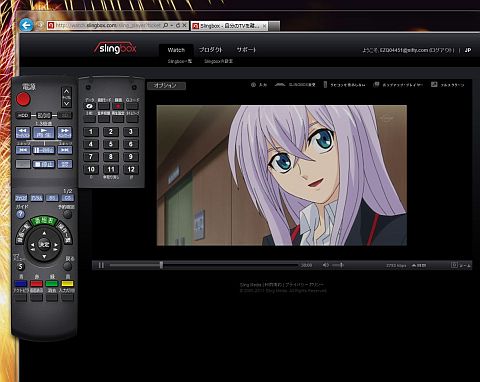Click the JP language selector
480x382 pixels.
pyautogui.click(x=468, y=50)
